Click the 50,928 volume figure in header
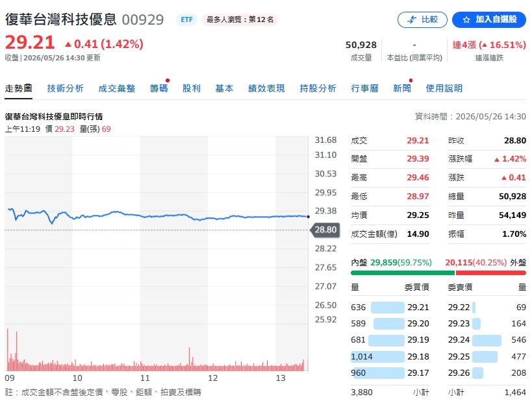Image resolution: width=532 pixels, height=401 pixels. (361, 45)
